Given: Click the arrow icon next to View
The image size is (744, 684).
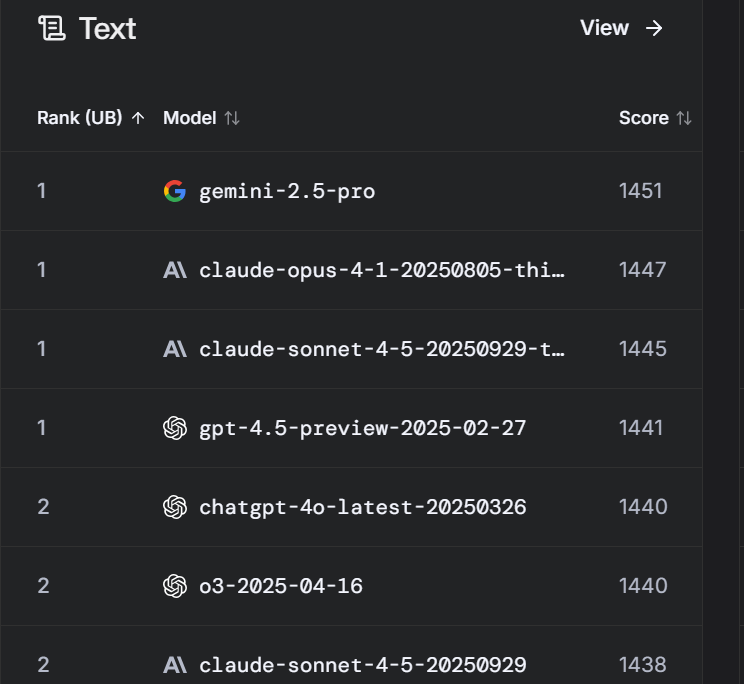Looking at the screenshot, I should point(654,28).
